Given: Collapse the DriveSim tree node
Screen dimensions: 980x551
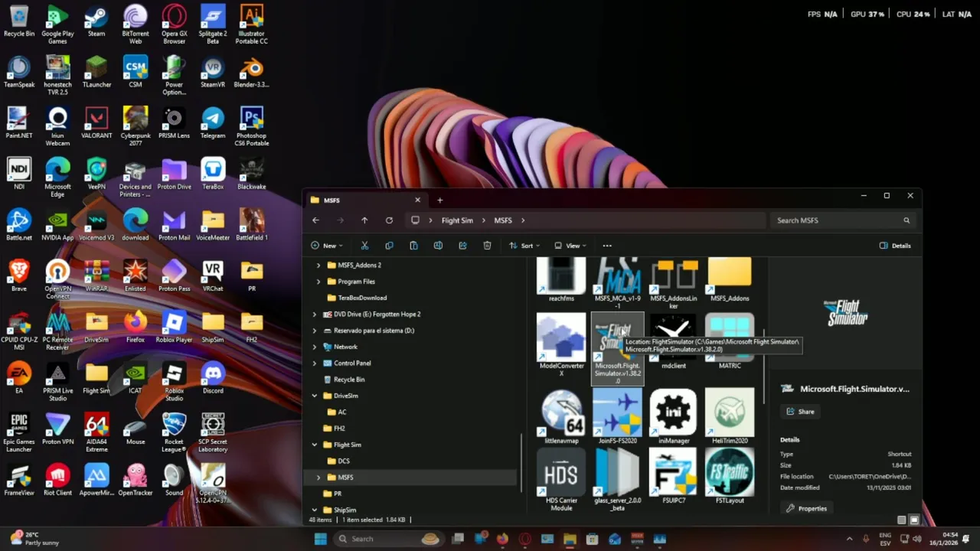Looking at the screenshot, I should tap(314, 396).
